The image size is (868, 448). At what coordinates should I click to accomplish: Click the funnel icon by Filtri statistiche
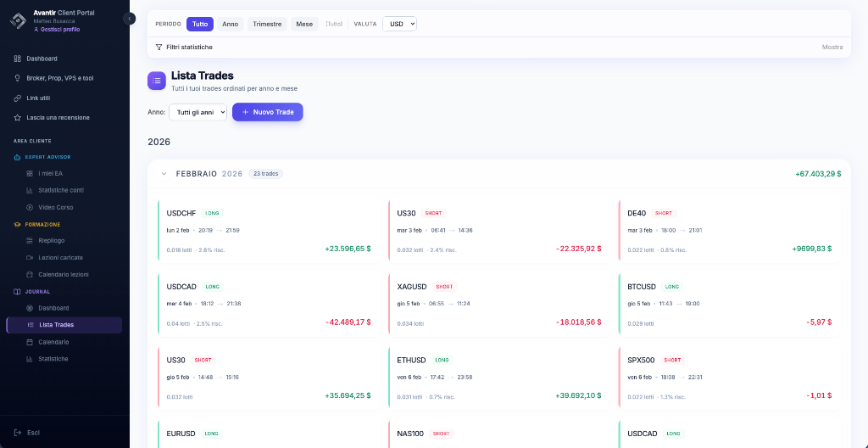[x=159, y=48]
